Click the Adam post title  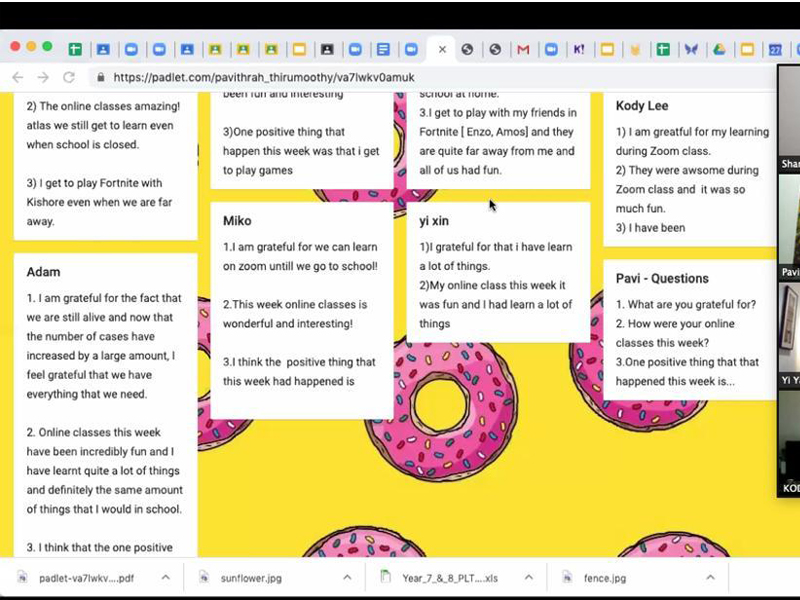[43, 272]
